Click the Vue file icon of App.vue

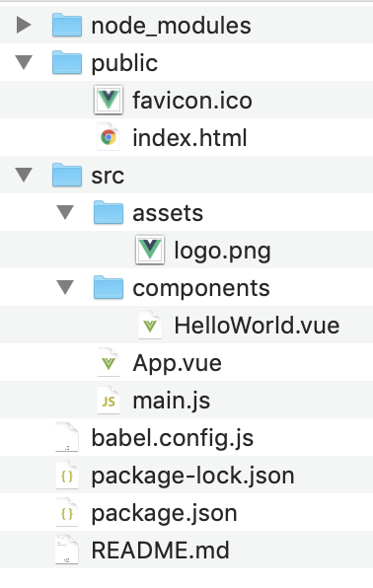tap(109, 362)
